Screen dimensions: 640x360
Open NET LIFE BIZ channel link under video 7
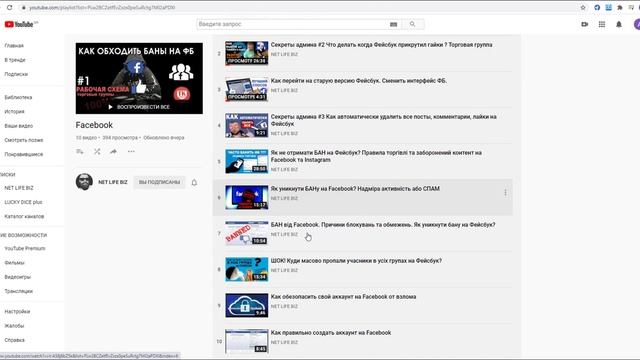pyautogui.click(x=284, y=234)
